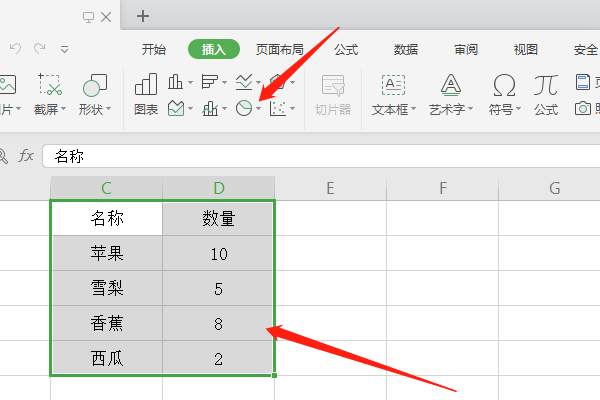Insert a line chart
Image resolution: width=600 pixels, height=400 pixels.
[244, 82]
